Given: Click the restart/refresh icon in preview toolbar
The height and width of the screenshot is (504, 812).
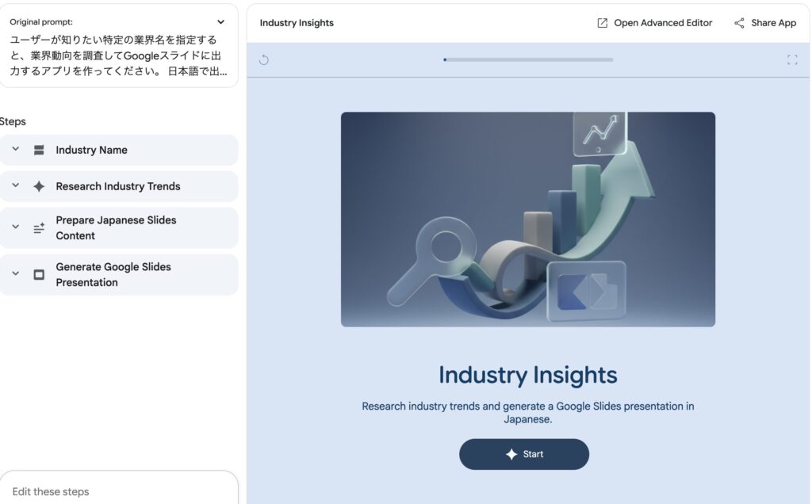Looking at the screenshot, I should 264,59.
